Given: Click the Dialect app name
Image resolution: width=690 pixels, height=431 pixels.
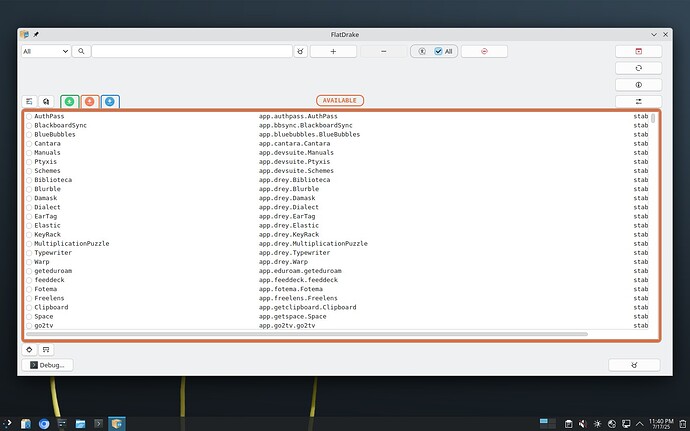Looking at the screenshot, I should coord(48,207).
